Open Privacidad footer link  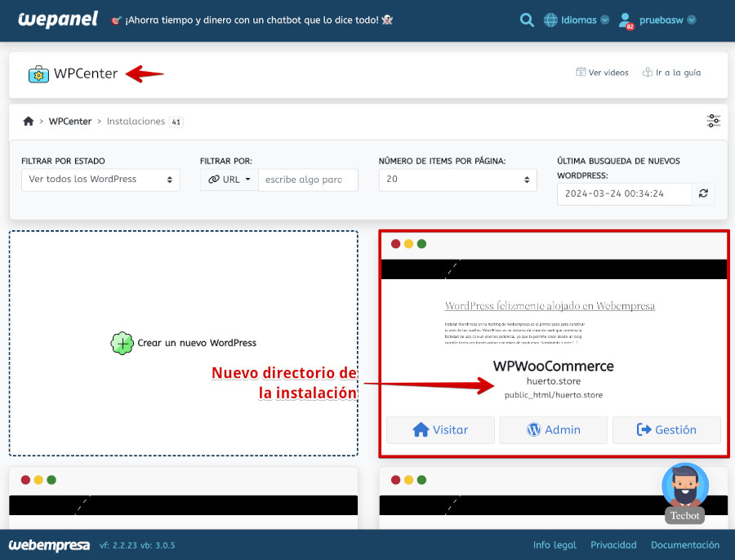[613, 545]
